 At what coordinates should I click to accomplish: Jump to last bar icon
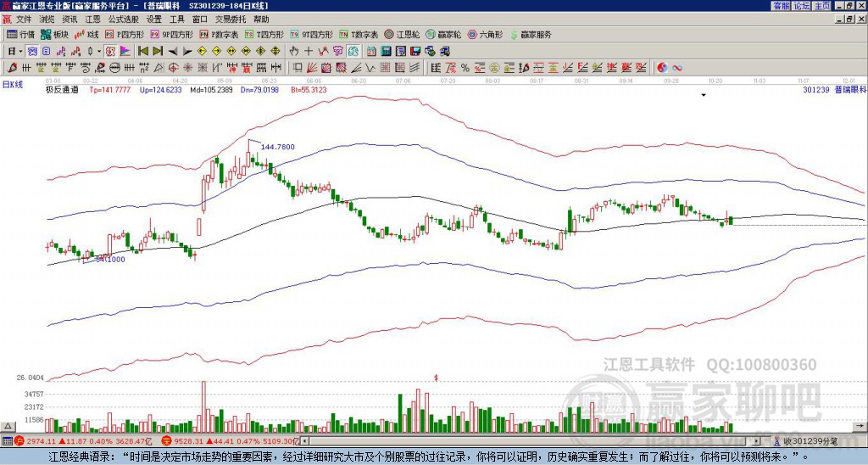pos(158,51)
